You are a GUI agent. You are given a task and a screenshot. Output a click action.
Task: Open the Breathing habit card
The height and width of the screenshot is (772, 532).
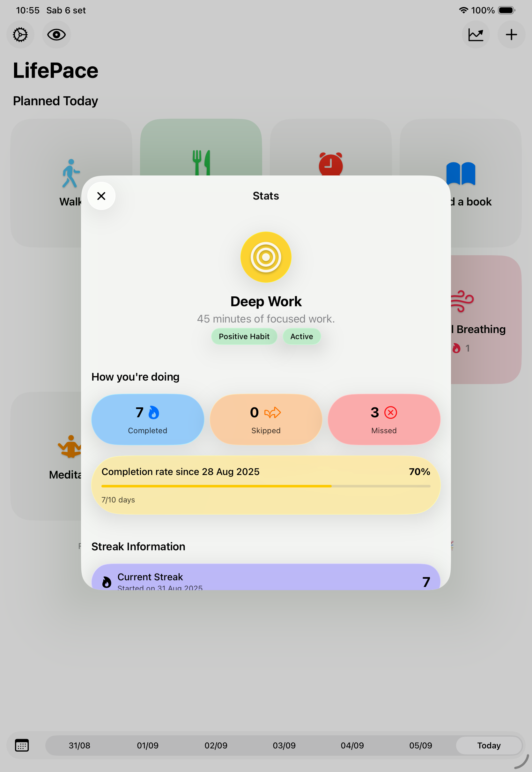click(x=486, y=320)
